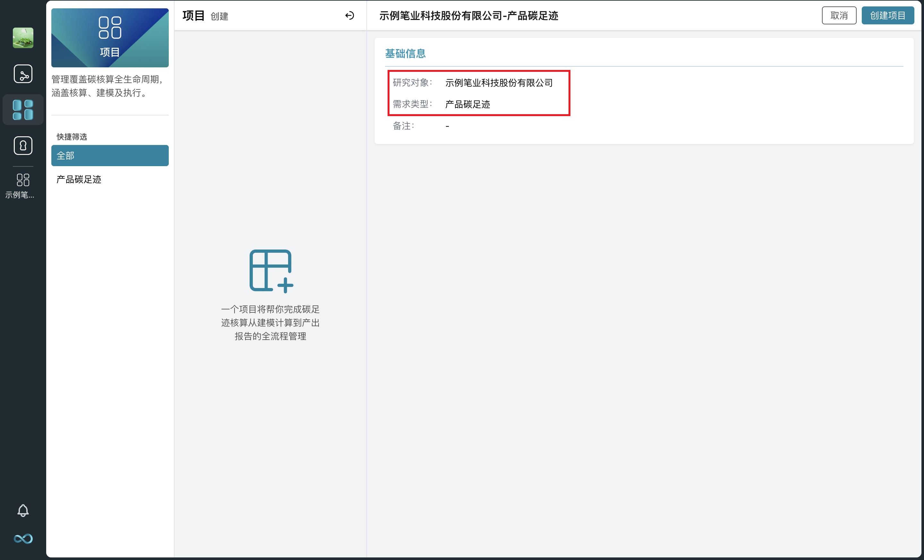Open the keyhole permissions sidebar icon
This screenshot has height=560, width=924.
point(23,145)
